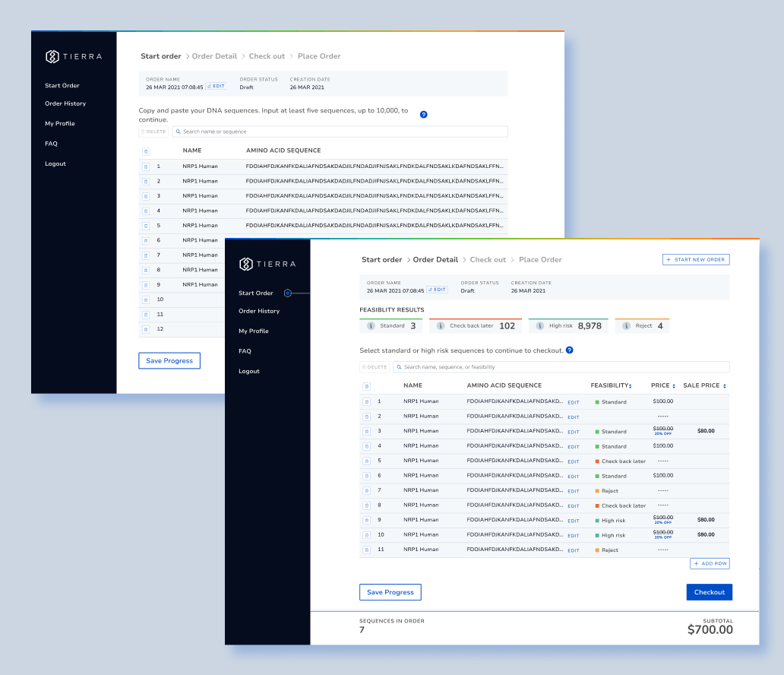Click the Edit link for sequence row 6

tap(574, 477)
